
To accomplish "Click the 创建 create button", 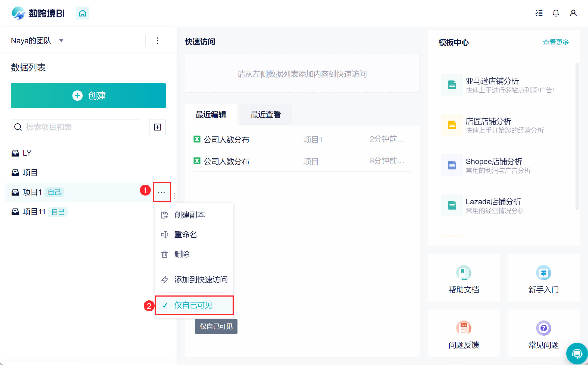I will click(x=88, y=96).
